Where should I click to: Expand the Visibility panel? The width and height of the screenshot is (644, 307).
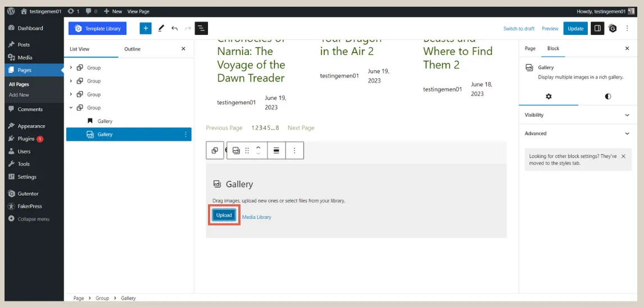coord(578,115)
